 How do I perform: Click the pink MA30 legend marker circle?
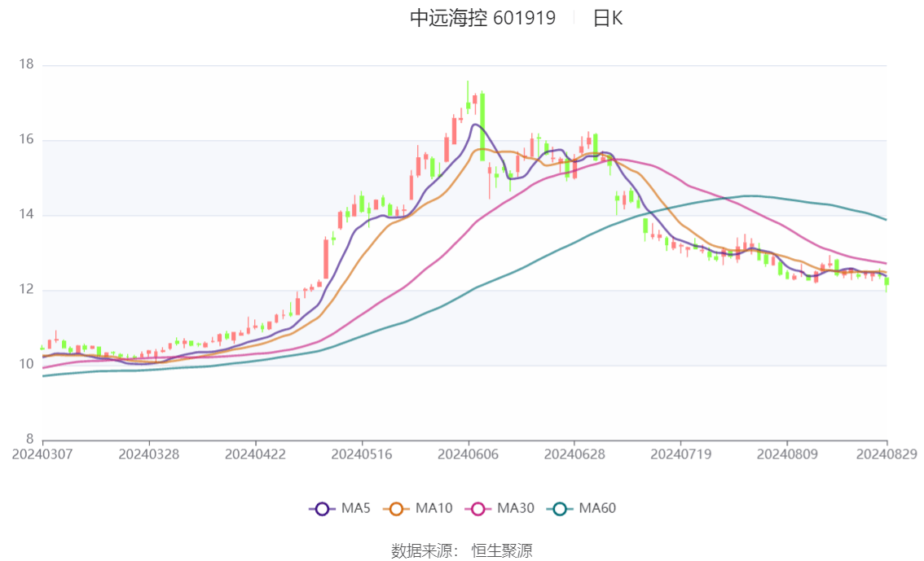478,509
